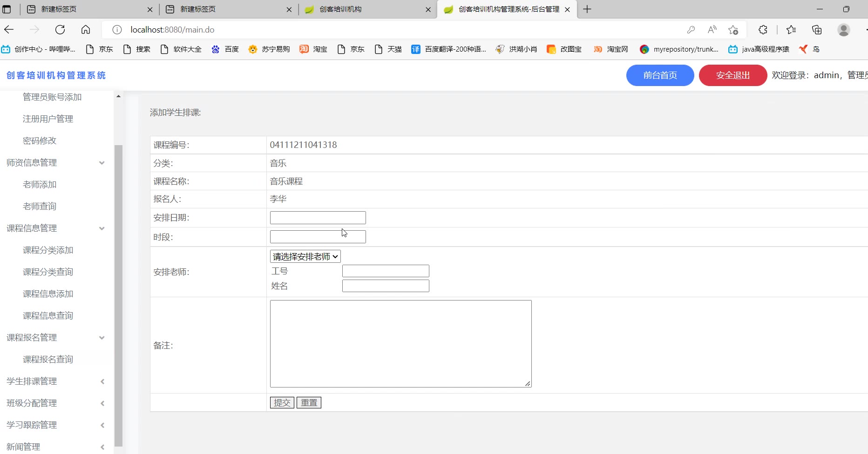The height and width of the screenshot is (454, 868).
Task: Expand the 学生排课管理 menu section
Action: [102, 381]
